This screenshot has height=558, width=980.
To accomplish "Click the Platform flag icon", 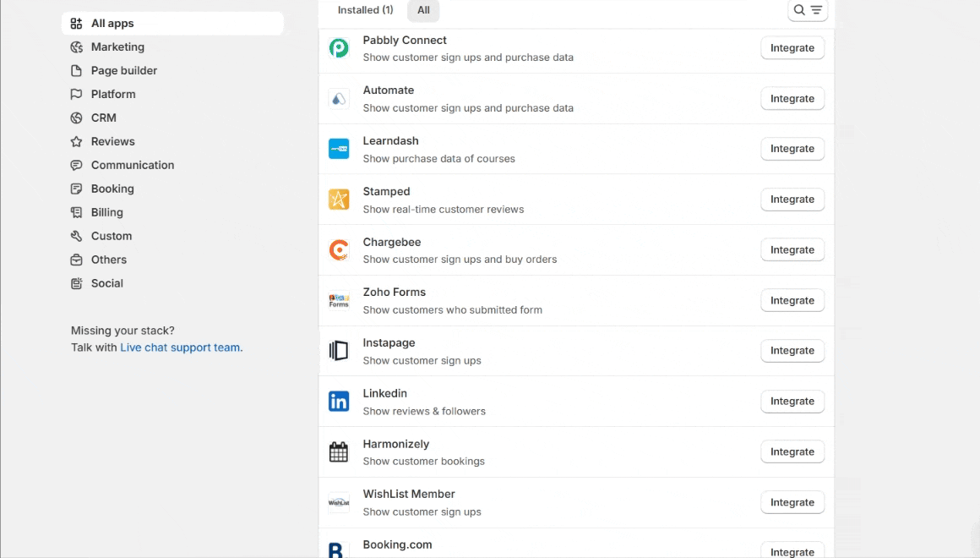I will coord(76,95).
